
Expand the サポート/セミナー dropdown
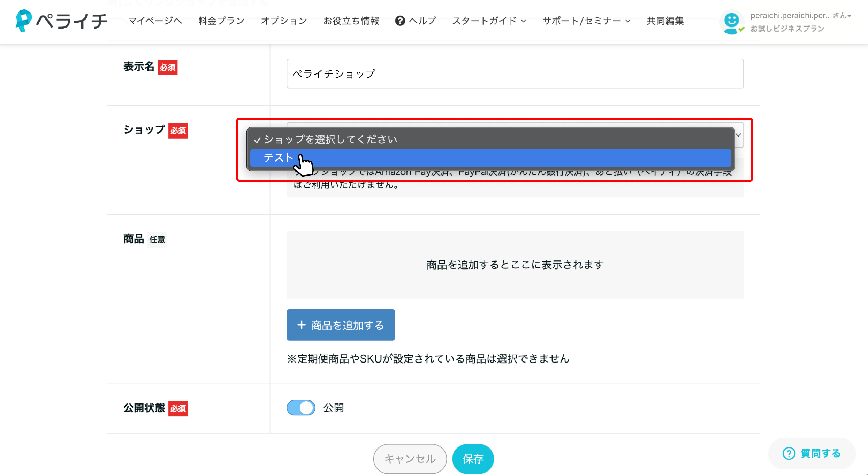click(586, 21)
